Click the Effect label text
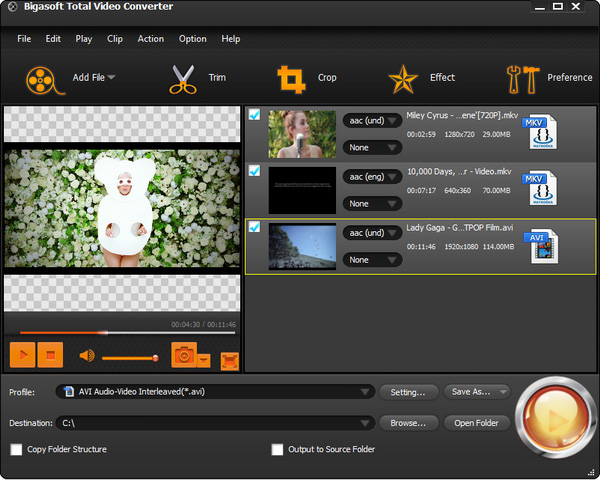 442,77
